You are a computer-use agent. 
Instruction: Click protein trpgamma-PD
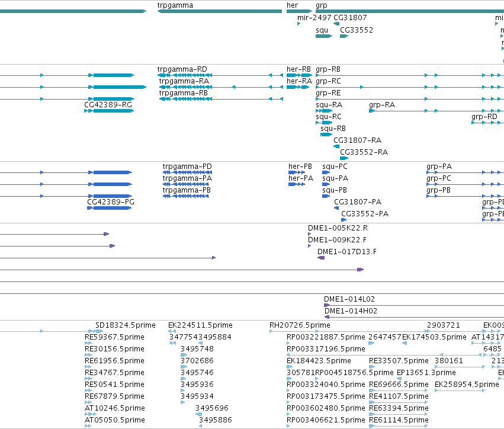click(x=187, y=172)
